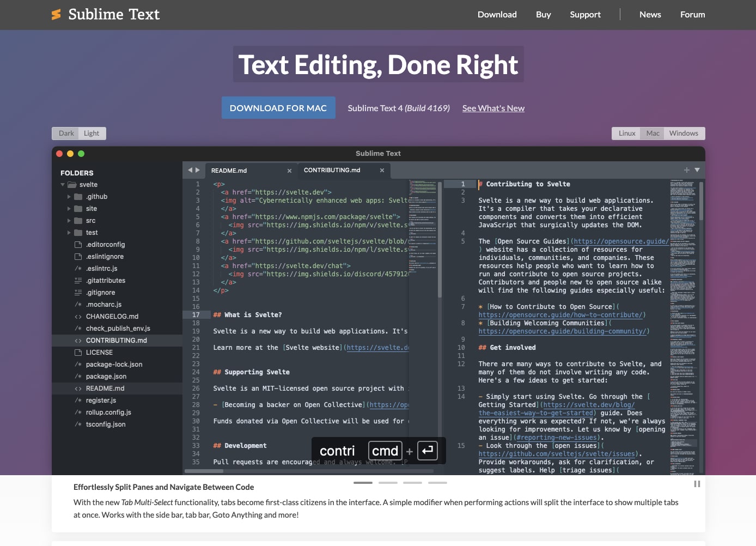Image resolution: width=756 pixels, height=546 pixels.
Task: Pause the carousel autoplay
Action: 697,483
